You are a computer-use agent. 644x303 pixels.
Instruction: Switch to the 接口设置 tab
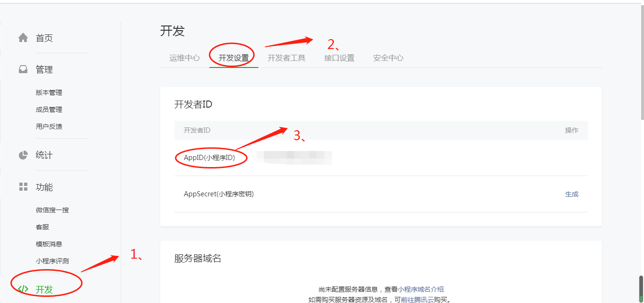click(x=339, y=58)
